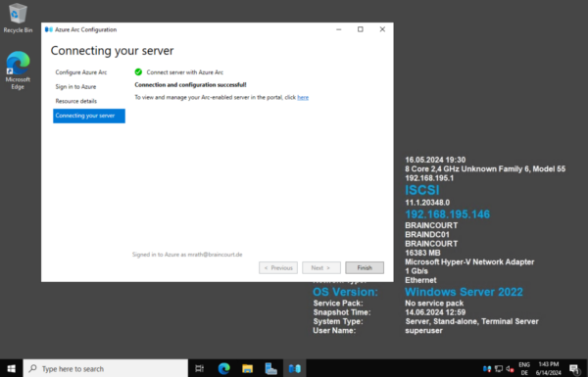Image resolution: width=588 pixels, height=377 pixels.
Task: Click the 'System Type:' label
Action: 338,321
